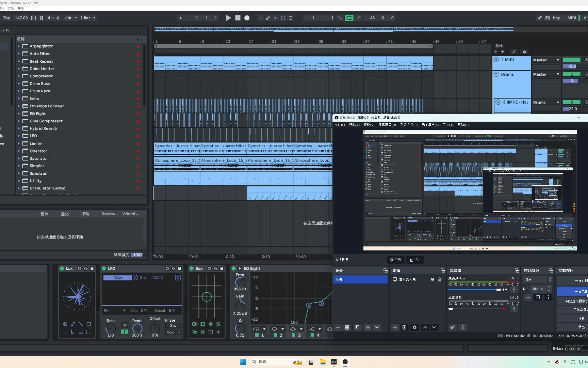Click the LFO Hold button
Screen dimensions: 588x368
[x=170, y=332]
